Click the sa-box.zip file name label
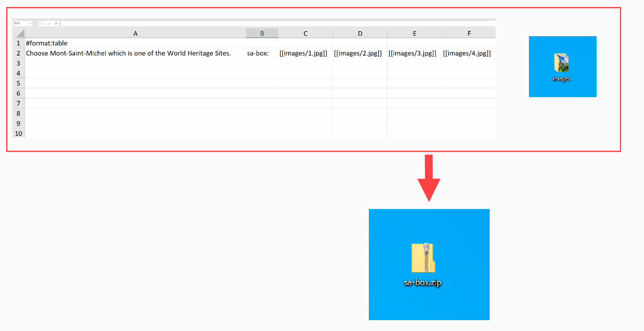 423,282
